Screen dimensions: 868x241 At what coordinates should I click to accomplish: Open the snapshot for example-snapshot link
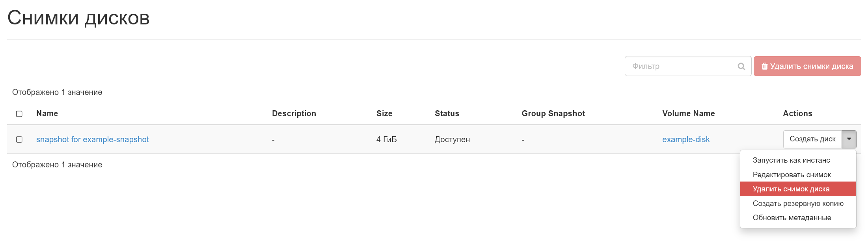92,139
